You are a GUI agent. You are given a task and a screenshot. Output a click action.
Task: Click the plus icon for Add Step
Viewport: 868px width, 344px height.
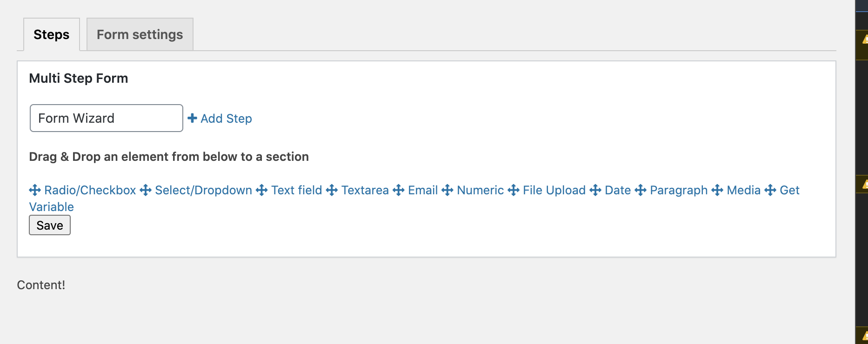tap(192, 118)
